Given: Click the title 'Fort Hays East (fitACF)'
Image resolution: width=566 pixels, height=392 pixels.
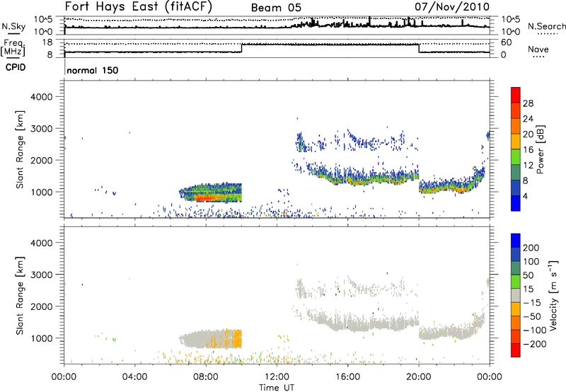Looking at the screenshot, I should tap(138, 7).
